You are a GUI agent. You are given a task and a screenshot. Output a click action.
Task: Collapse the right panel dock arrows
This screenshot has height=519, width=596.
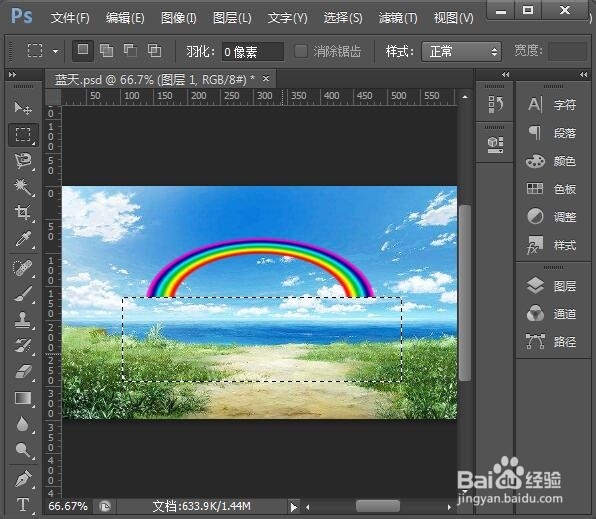point(583,75)
